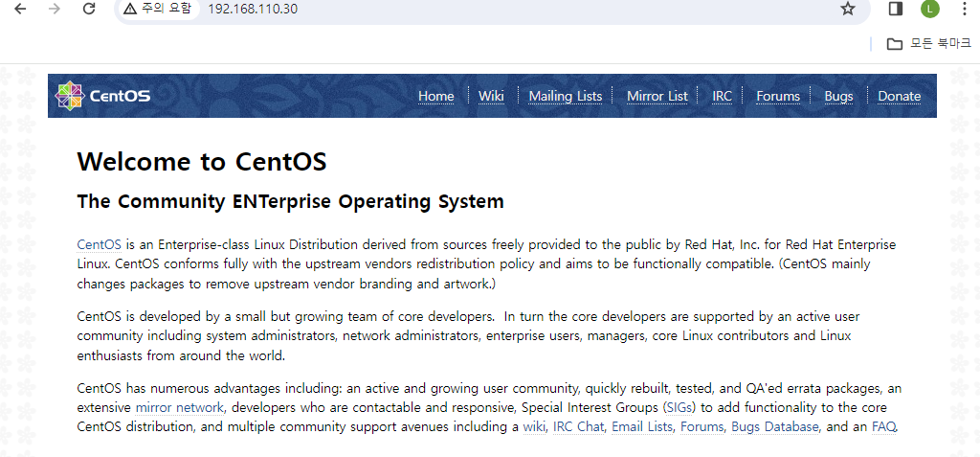Image resolution: width=980 pixels, height=457 pixels.
Task: Open the all bookmarks folder
Action: click(x=929, y=43)
